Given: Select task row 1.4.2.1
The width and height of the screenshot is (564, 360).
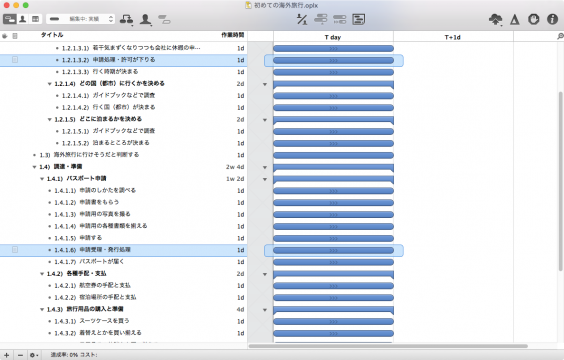Looking at the screenshot, I should click(x=124, y=285).
